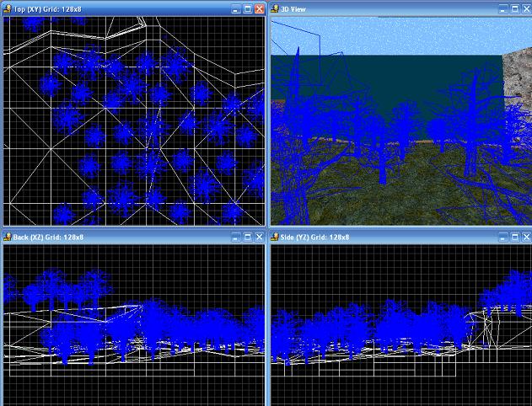Close the Side (YZ) viewport window
Viewport: 532px width, 406px height.
point(527,238)
